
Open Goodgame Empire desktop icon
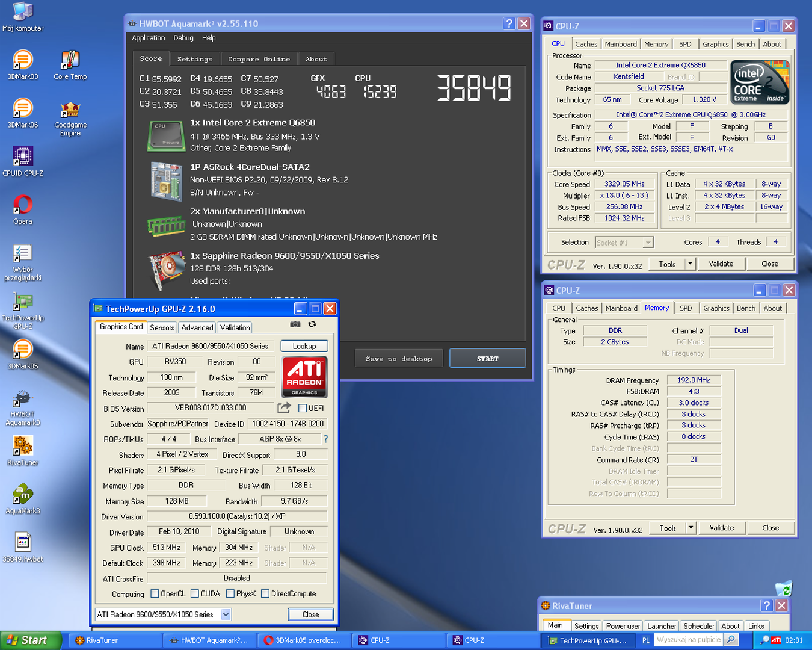70,118
